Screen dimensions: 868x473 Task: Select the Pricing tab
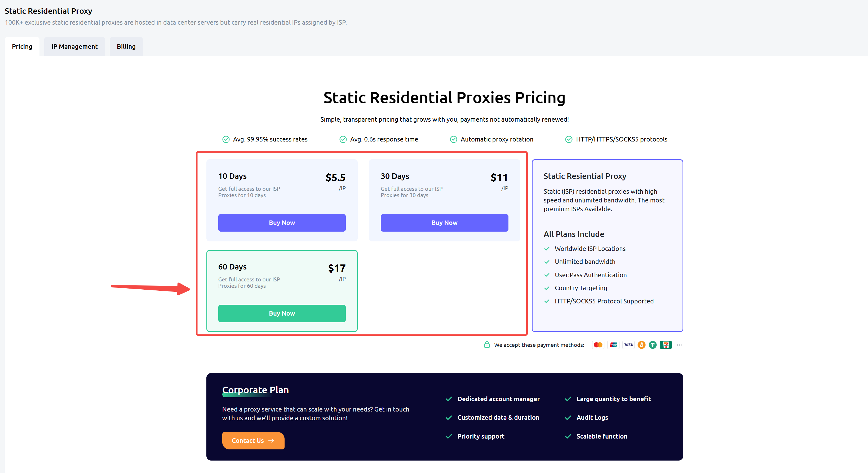pos(22,46)
